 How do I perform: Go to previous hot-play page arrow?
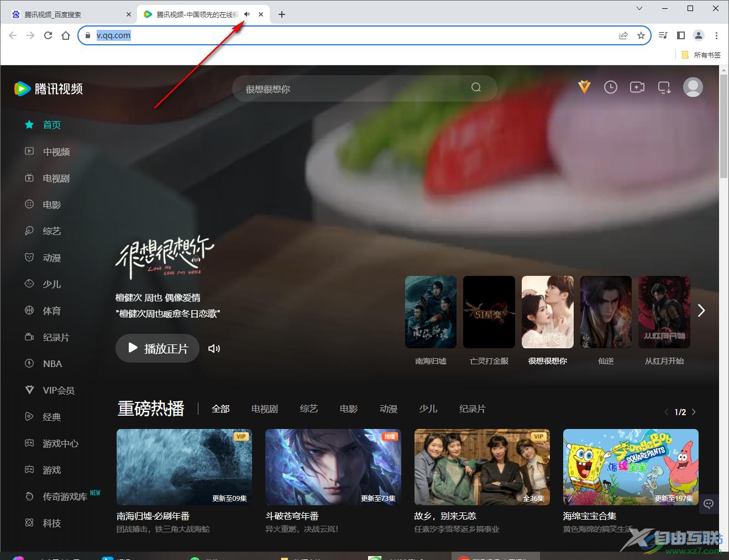tap(667, 412)
